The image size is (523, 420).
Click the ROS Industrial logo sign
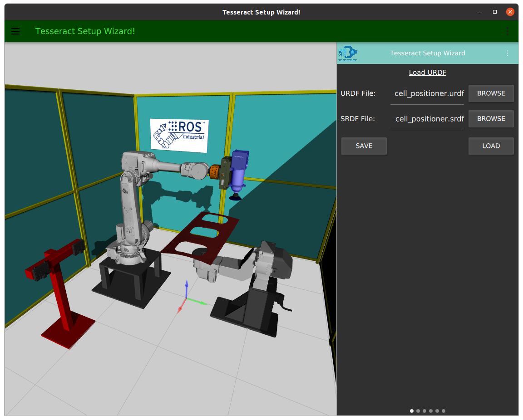click(x=180, y=135)
